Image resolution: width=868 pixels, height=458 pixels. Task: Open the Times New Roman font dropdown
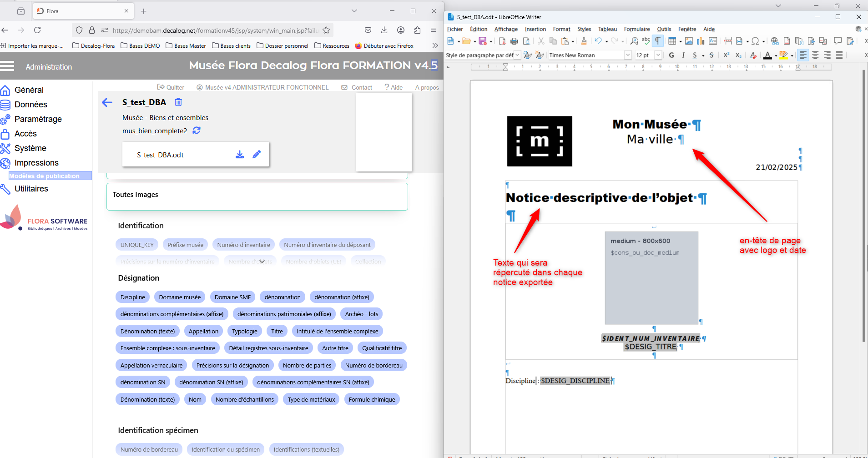point(628,55)
